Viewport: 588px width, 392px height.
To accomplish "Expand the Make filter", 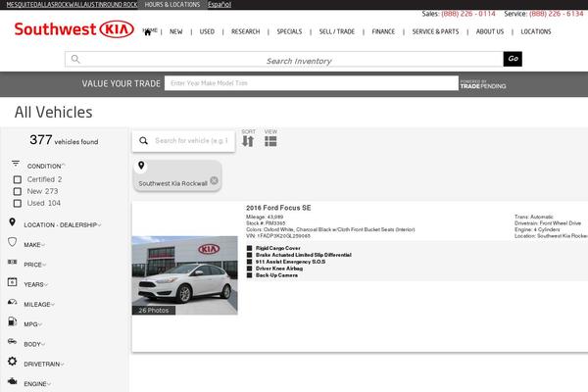I will click(34, 245).
